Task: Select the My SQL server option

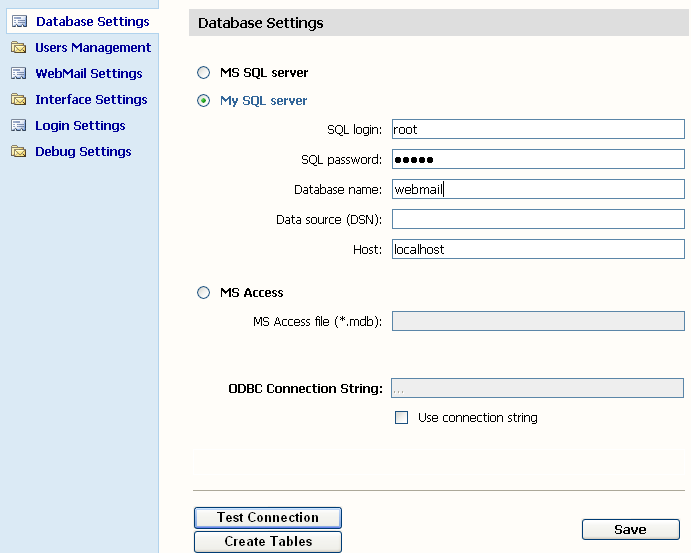Action: tap(204, 100)
